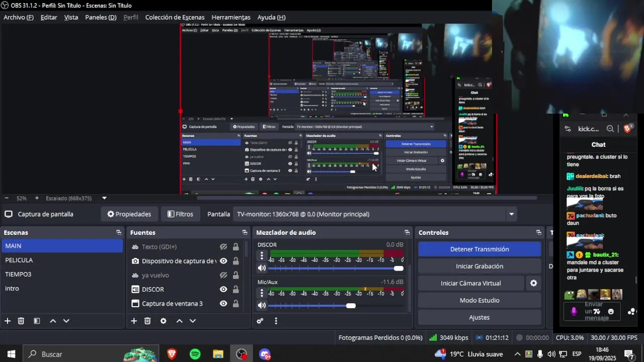Undock the Mezclador de audio panel
The width and height of the screenshot is (644, 362).
click(x=407, y=232)
